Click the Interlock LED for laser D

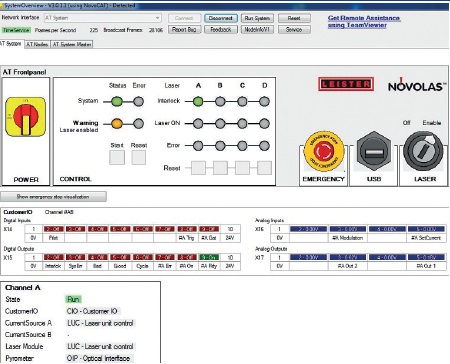(x=264, y=101)
